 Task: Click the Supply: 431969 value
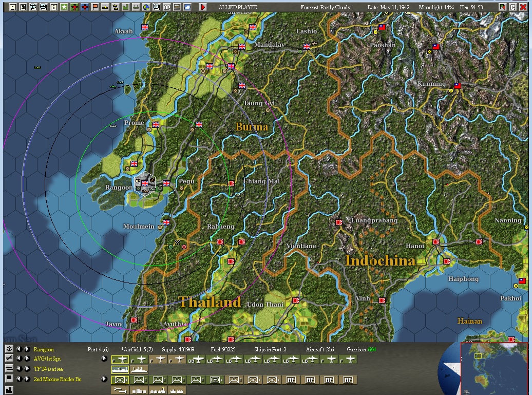tap(178, 349)
